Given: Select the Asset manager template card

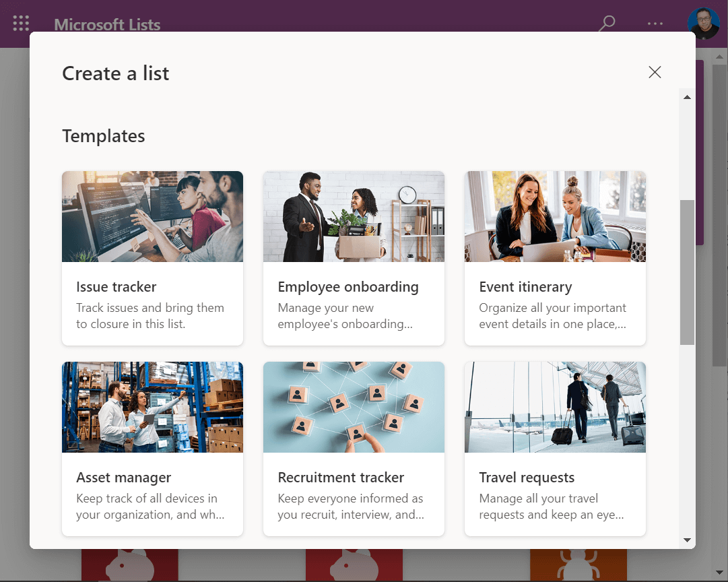Looking at the screenshot, I should [x=152, y=449].
